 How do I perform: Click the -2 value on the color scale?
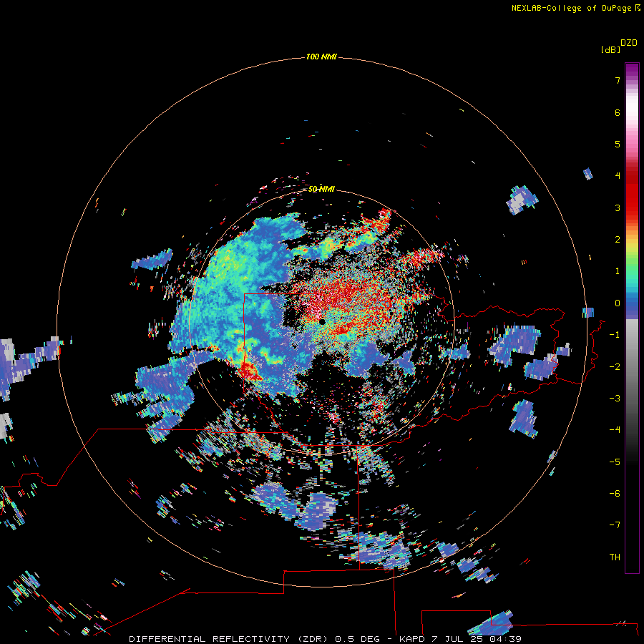click(615, 367)
